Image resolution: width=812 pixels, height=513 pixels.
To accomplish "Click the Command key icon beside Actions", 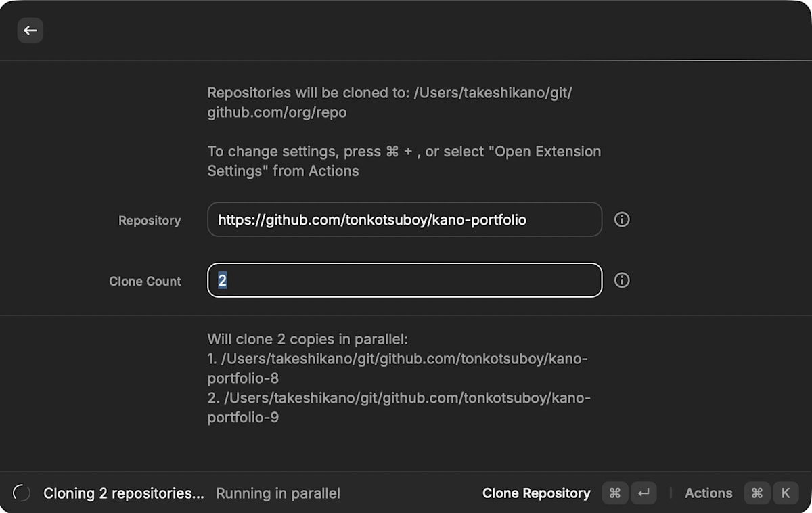I will coord(757,493).
